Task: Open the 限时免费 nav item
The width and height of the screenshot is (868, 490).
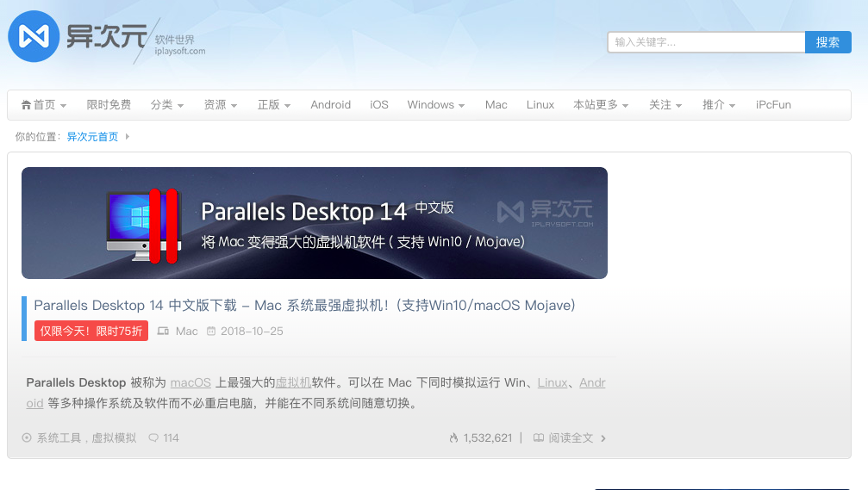Action: click(x=109, y=104)
